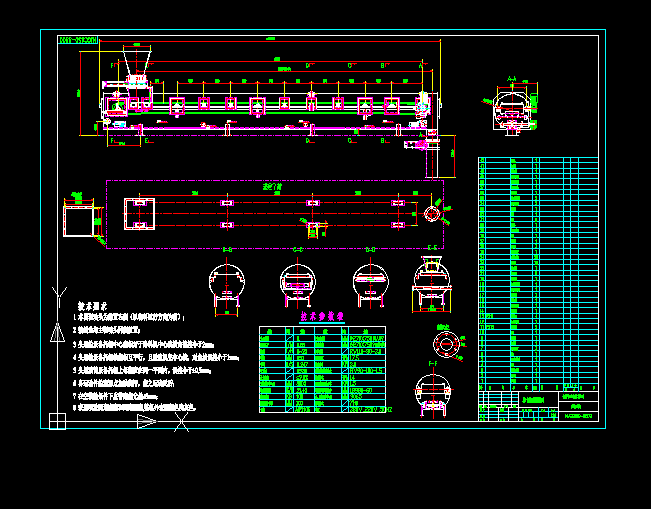Select the magenta 技术参数表 table title
The image size is (651, 509).
click(x=322, y=316)
